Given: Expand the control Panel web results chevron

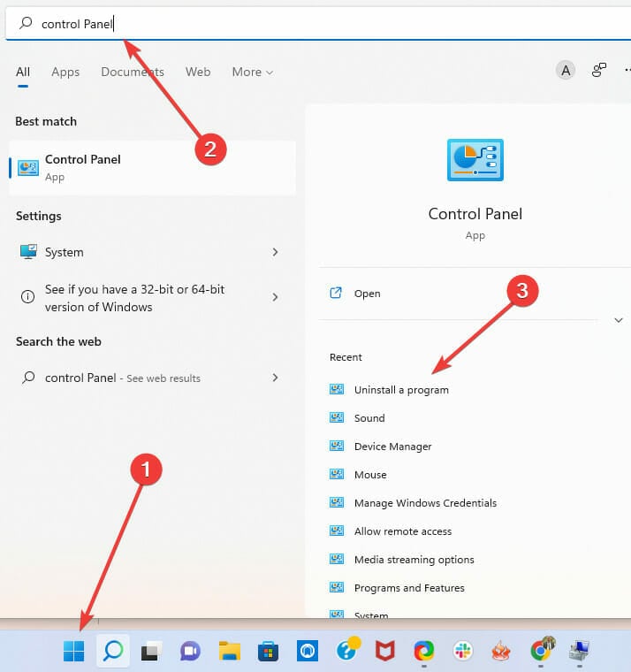Looking at the screenshot, I should (275, 378).
